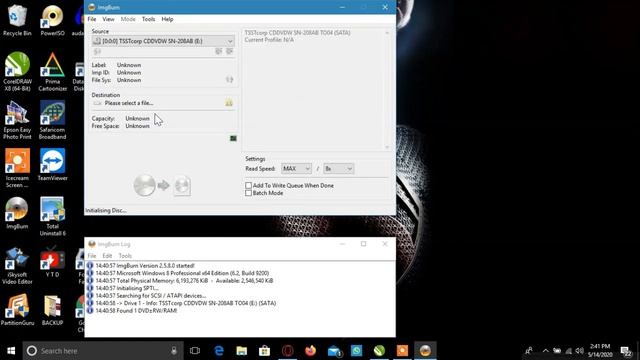
Task: Click the taskbar microphone search icon
Action: point(174,351)
